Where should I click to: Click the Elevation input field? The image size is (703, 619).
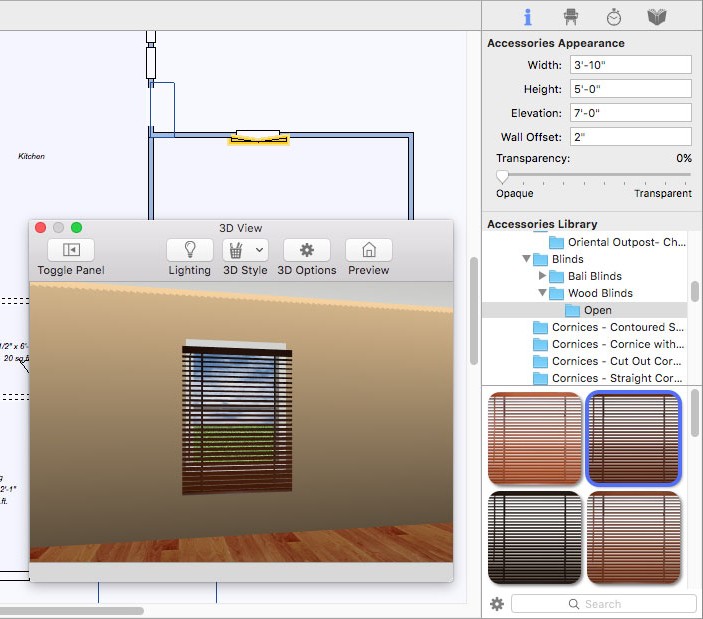630,113
